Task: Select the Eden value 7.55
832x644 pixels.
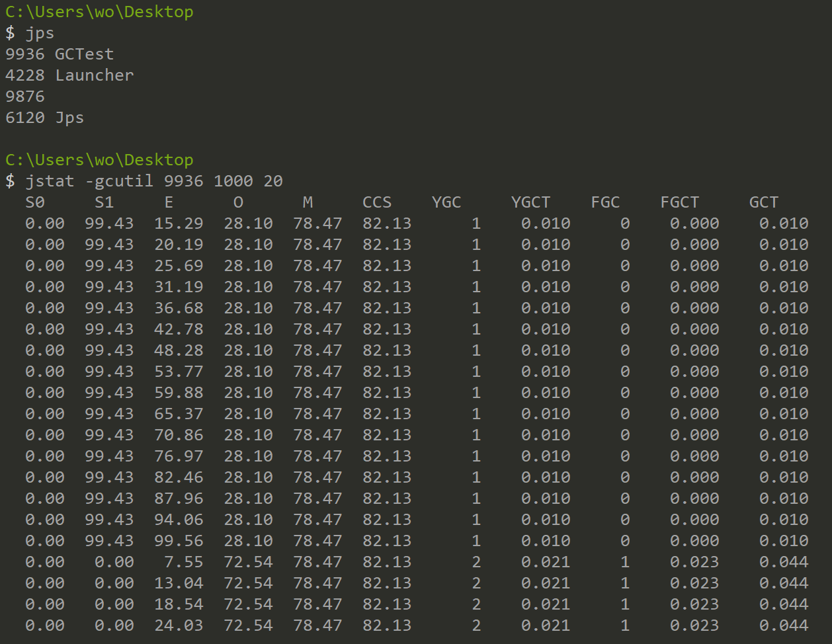Action: tap(184, 562)
